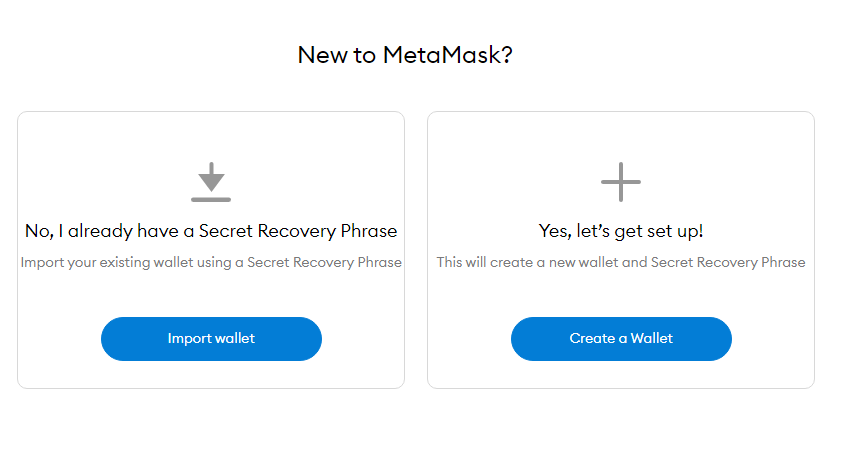Viewport: 846px width, 449px height.
Task: Select the "New to MetaMask?" heading
Action: [405, 55]
